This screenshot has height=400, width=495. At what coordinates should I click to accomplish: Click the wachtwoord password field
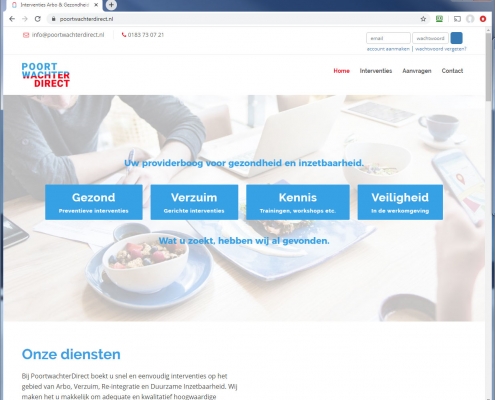pyautogui.click(x=430, y=38)
